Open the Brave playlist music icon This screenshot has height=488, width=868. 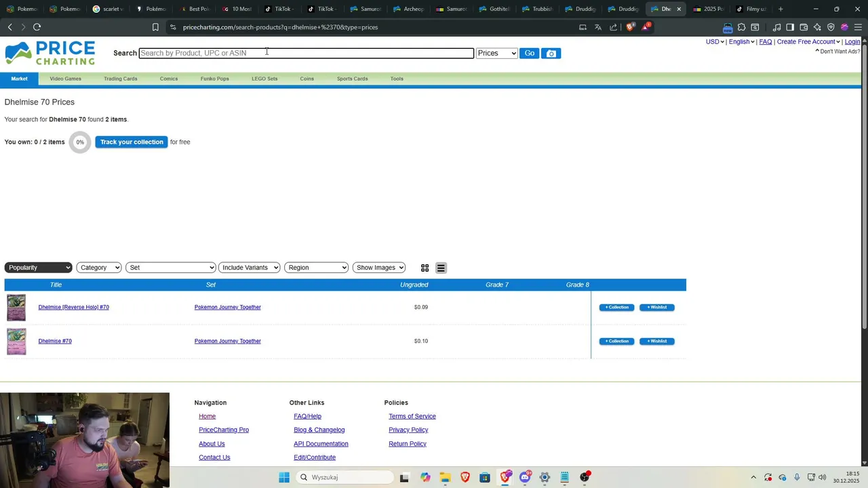tap(777, 27)
